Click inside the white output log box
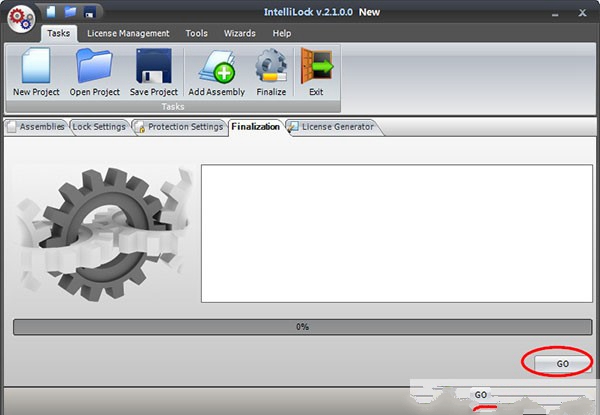Viewport: 600px width, 415px height. coord(397,233)
